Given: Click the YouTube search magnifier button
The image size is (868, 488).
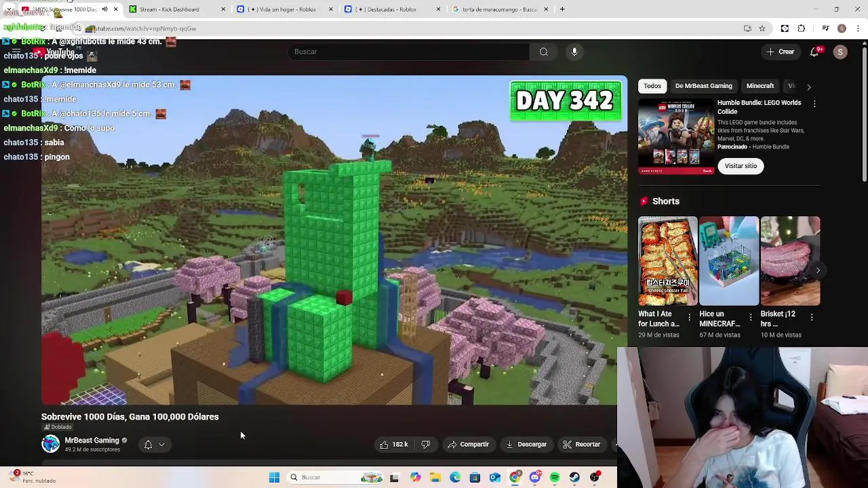Looking at the screenshot, I should pos(544,52).
